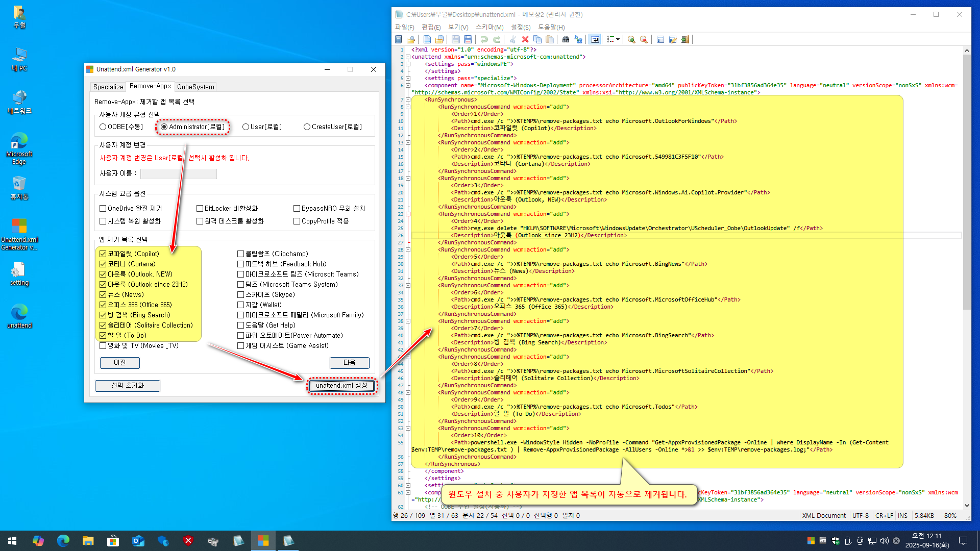The image size is (980, 551).
Task: Enable the OneDrive 완전 제거 checkbox
Action: coord(103,209)
